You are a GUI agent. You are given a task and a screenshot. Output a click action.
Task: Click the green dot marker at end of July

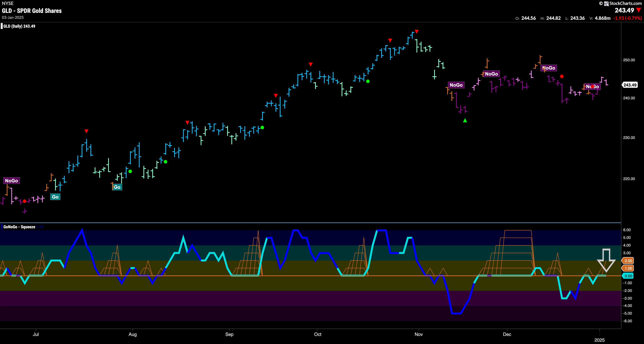130,171
